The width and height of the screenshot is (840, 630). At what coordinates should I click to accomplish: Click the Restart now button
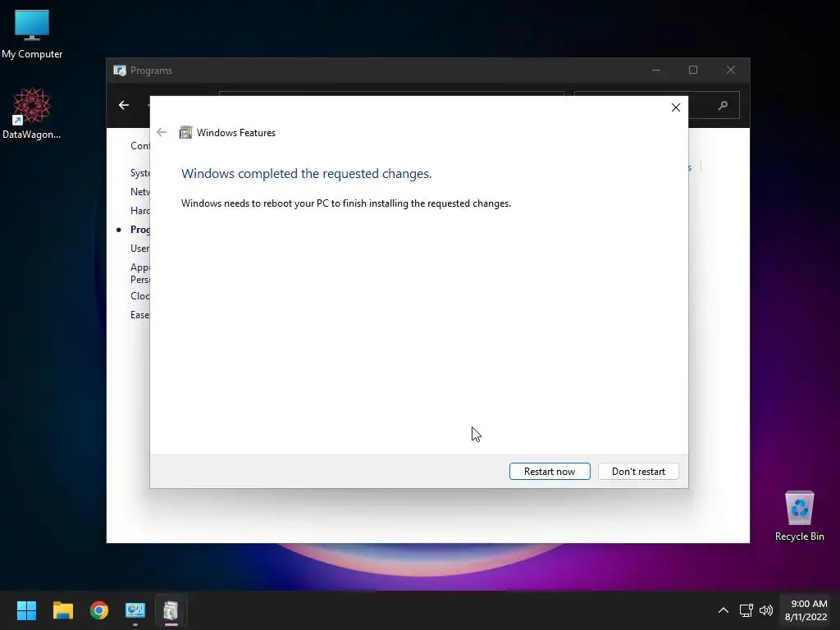point(550,472)
